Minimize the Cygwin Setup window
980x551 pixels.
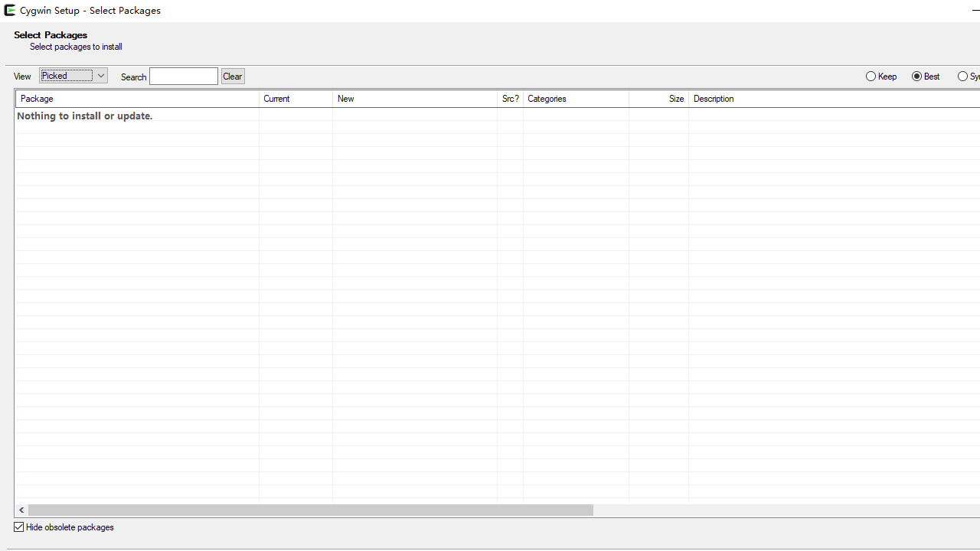tap(975, 11)
